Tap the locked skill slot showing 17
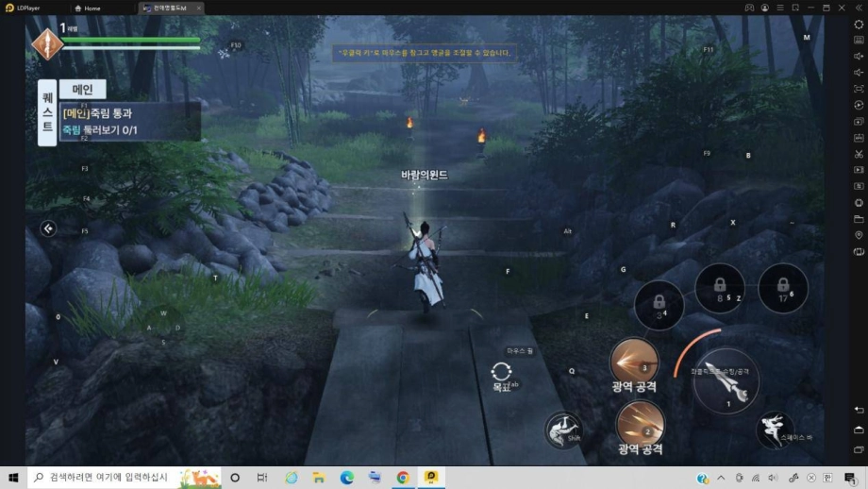 click(x=782, y=288)
